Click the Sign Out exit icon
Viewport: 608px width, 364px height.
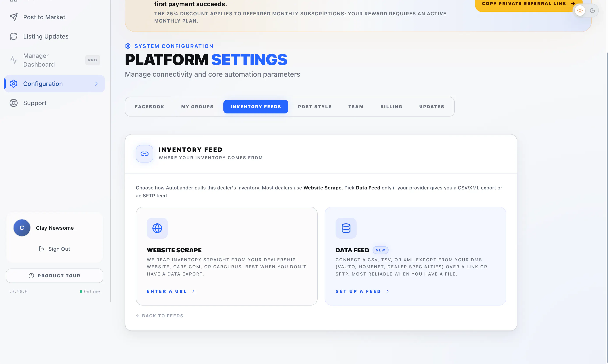pyautogui.click(x=42, y=249)
